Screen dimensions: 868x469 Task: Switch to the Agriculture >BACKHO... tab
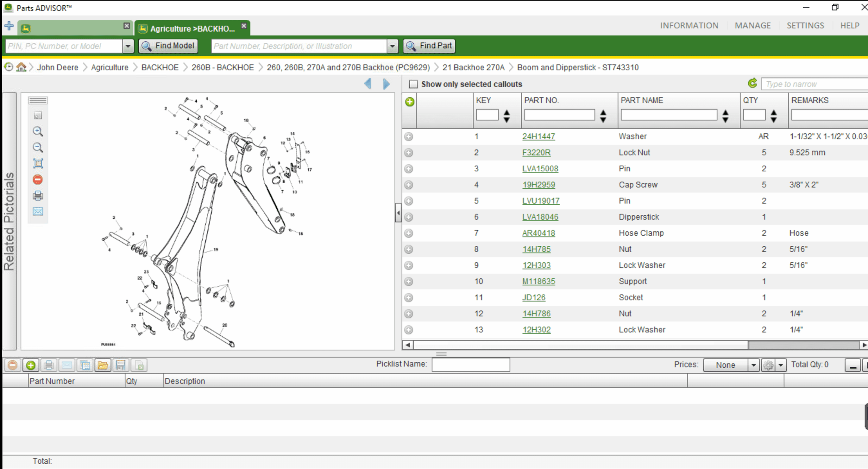(x=192, y=28)
